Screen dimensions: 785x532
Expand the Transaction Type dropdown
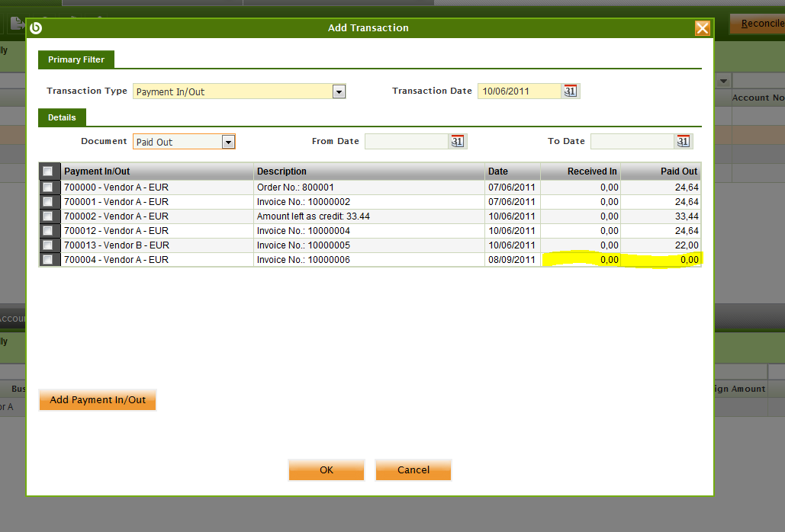pos(339,92)
